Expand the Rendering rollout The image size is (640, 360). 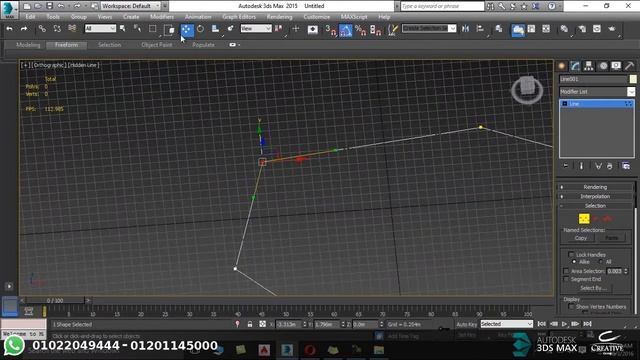point(595,187)
